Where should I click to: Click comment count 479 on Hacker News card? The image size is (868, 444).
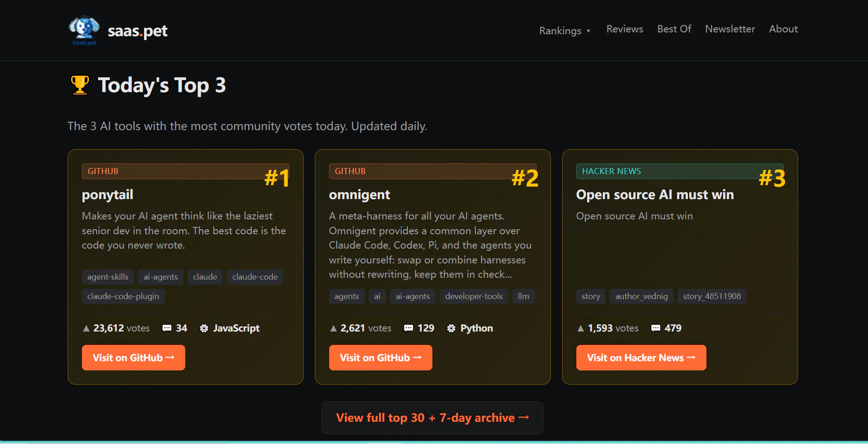[x=673, y=328]
